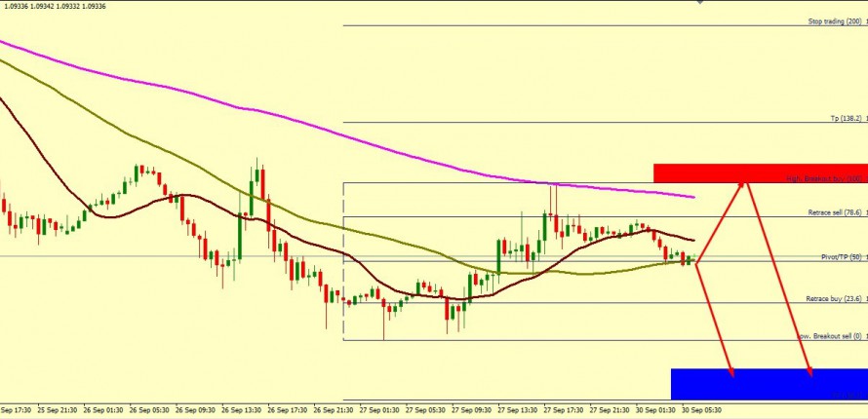Viewport: 868px width, 419px height.
Task: Click the Pivot/TP (50) level label
Action: [841, 256]
